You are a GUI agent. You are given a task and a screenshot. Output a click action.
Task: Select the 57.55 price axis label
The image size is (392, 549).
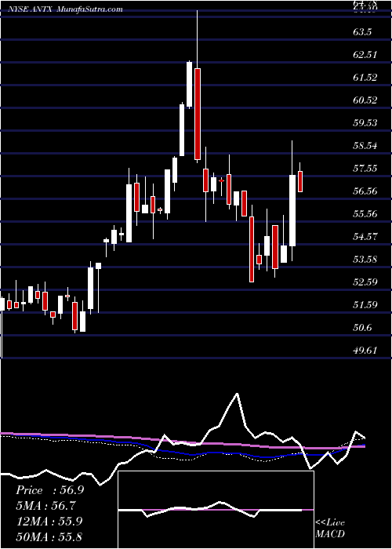coord(366,169)
